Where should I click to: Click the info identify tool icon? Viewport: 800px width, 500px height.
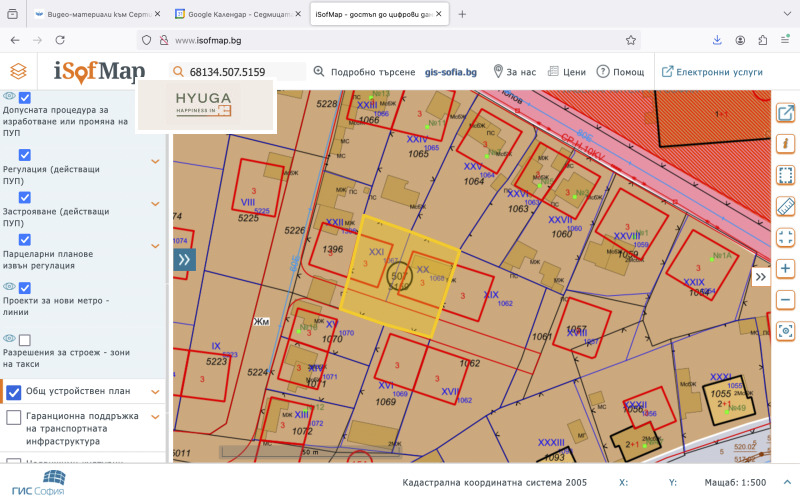point(786,144)
